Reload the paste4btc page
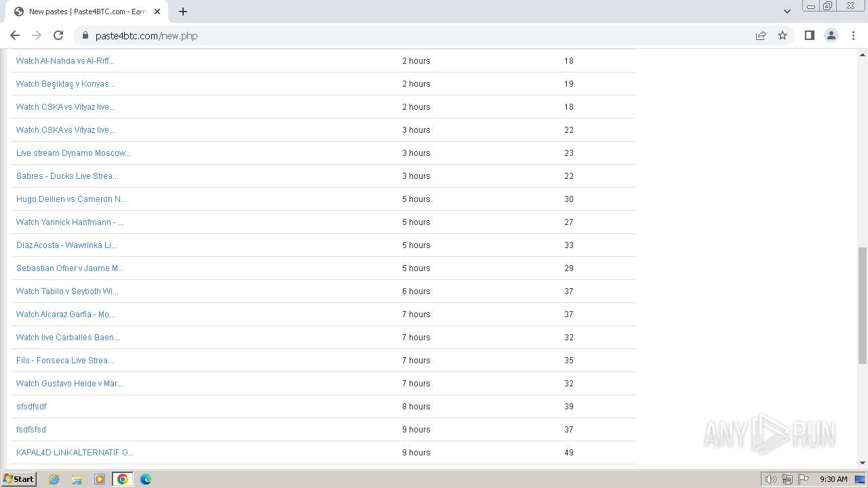 [58, 35]
